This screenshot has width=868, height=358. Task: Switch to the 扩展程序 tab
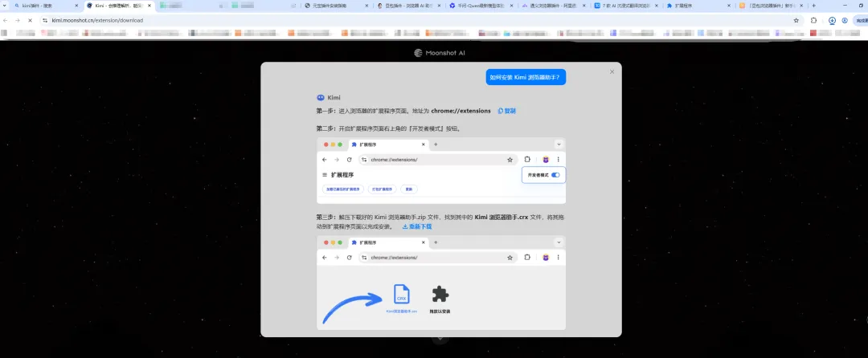[x=699, y=6]
